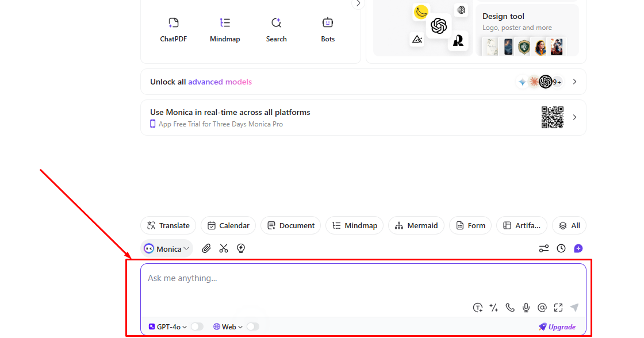Expand the GPT-4o model dropdown
Image resolution: width=644 pixels, height=338 pixels.
pos(168,327)
